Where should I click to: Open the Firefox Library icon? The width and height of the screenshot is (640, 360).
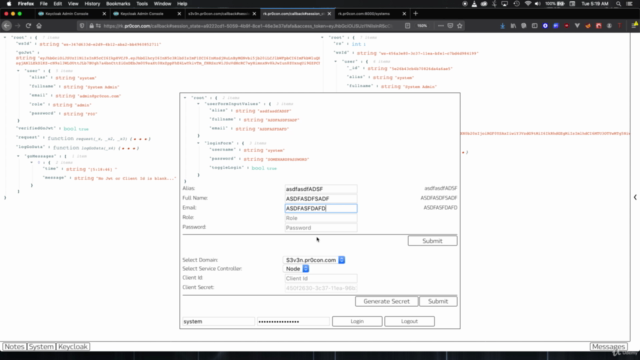click(x=513, y=26)
